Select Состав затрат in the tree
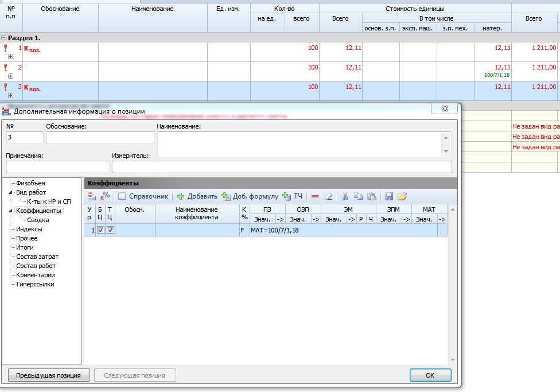 [x=37, y=257]
